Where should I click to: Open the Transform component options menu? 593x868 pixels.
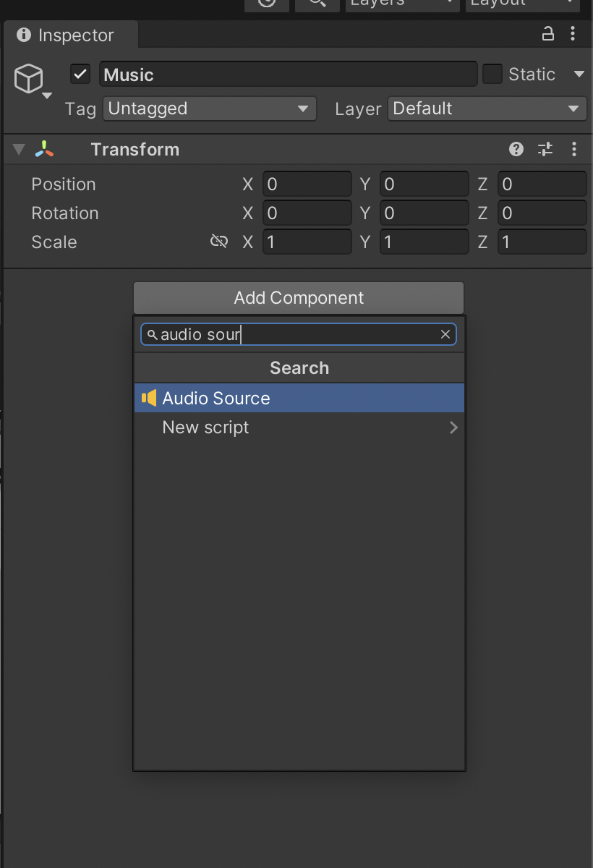coord(574,150)
